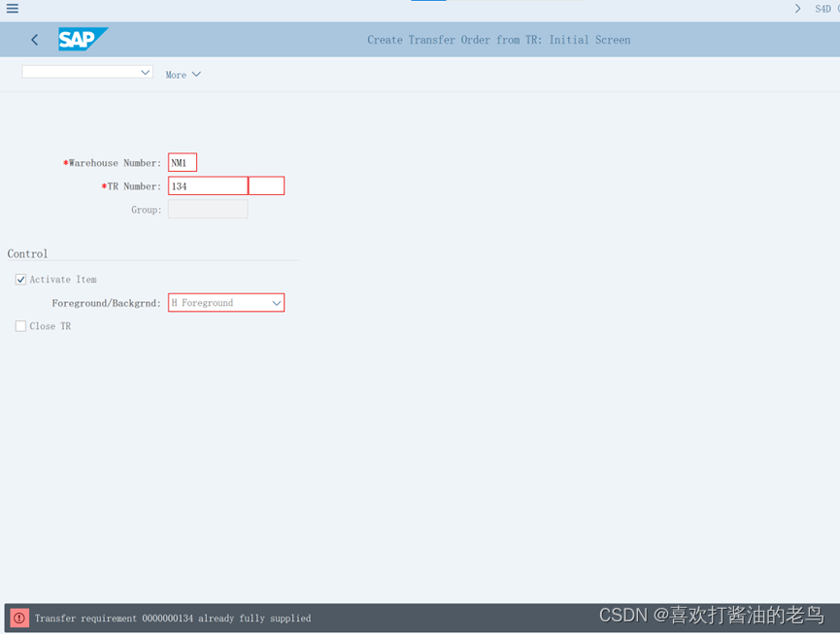840x634 pixels.
Task: Enable the Close TR checkbox
Action: point(21,326)
